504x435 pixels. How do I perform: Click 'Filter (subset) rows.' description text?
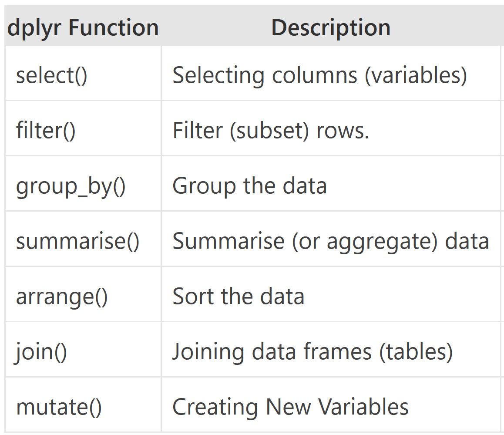(x=271, y=130)
